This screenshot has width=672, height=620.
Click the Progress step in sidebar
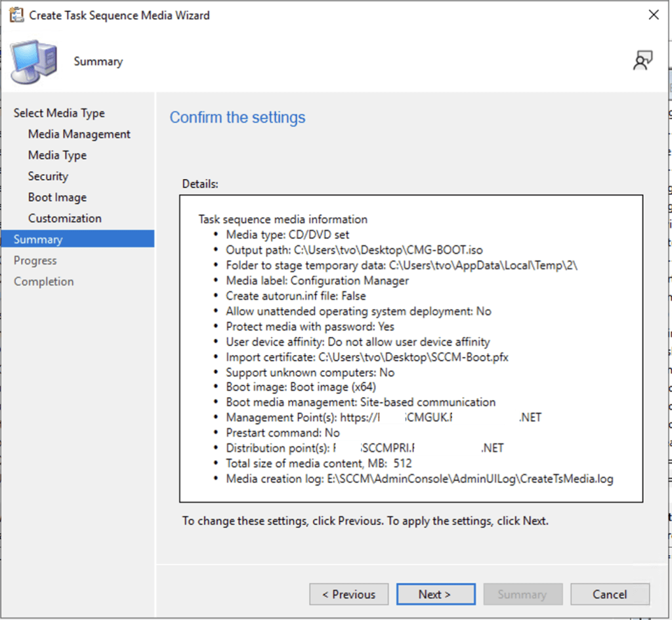pyautogui.click(x=35, y=260)
